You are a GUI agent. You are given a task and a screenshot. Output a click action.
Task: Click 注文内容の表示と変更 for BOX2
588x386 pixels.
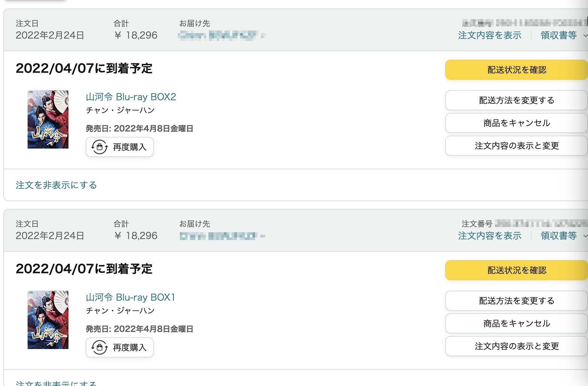point(517,146)
